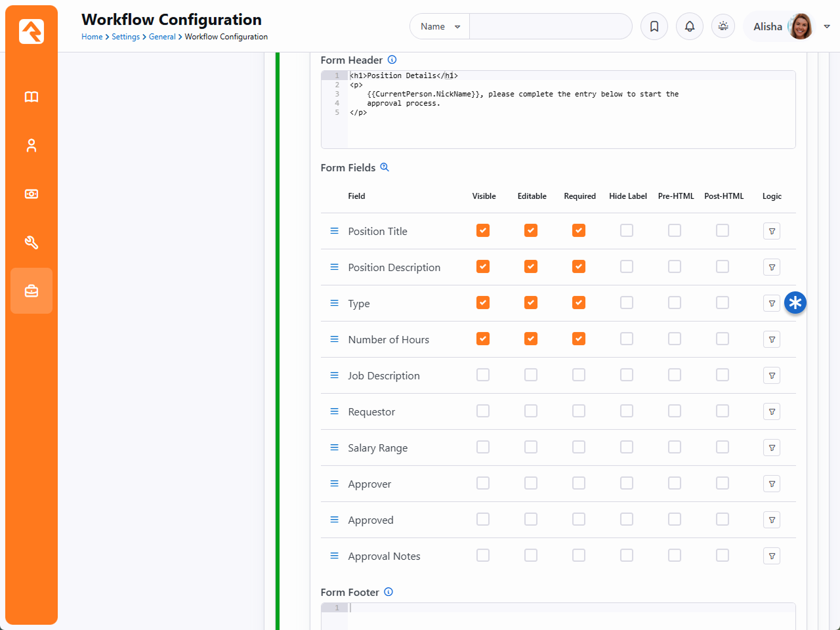Open the Name search type dropdown
Viewport: 840px width, 630px height.
click(x=440, y=27)
